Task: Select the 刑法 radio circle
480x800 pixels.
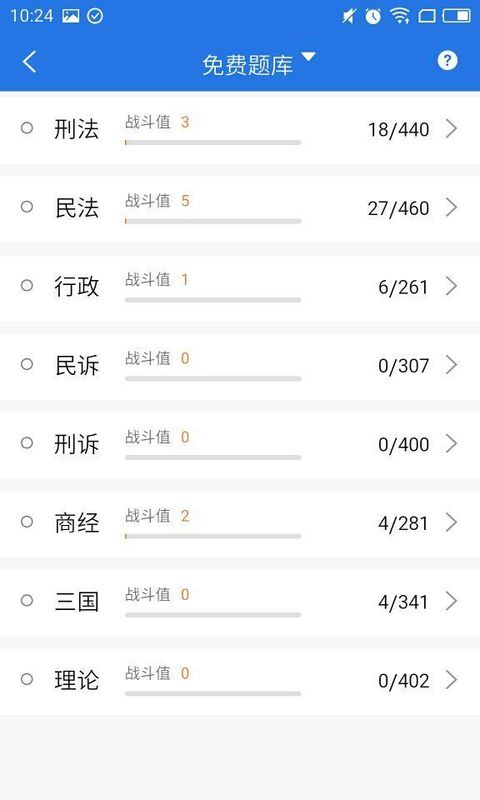Action: (27, 128)
